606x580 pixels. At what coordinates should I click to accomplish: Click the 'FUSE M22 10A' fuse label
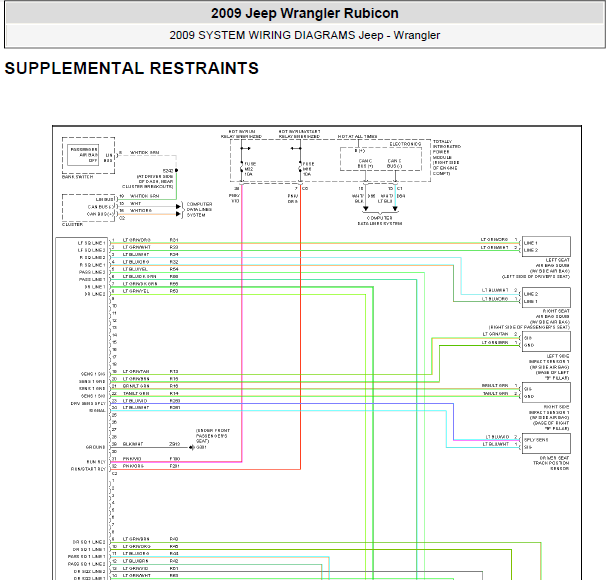pos(250,169)
